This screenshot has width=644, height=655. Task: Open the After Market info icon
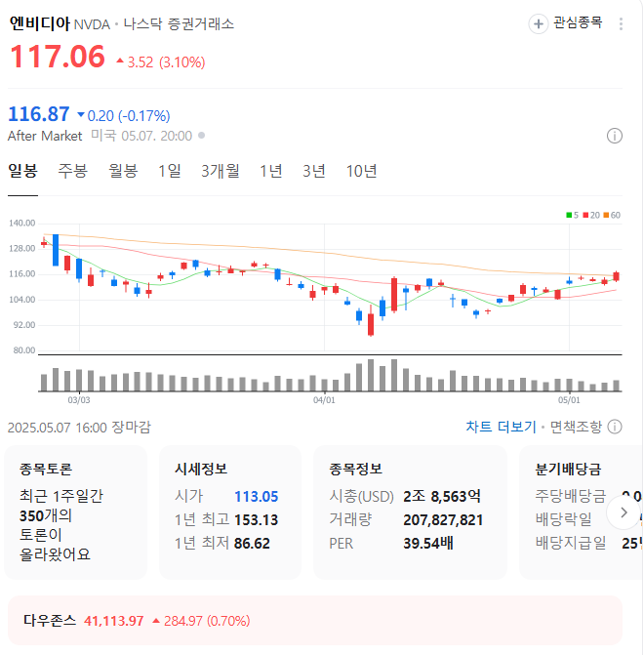click(x=615, y=136)
